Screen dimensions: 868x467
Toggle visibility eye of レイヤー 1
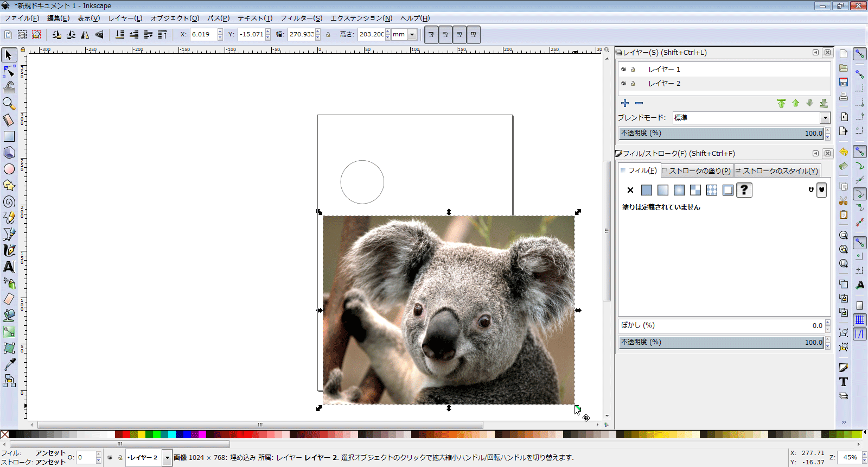click(x=624, y=70)
